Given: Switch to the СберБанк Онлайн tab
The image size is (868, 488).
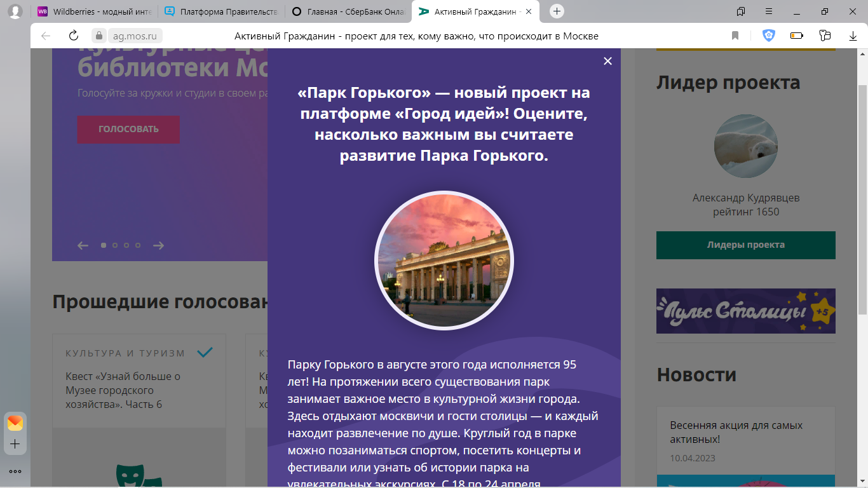Looking at the screenshot, I should (348, 11).
